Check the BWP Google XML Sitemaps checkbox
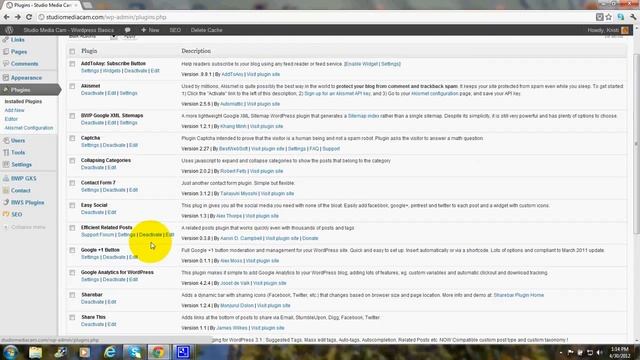 tap(72, 116)
